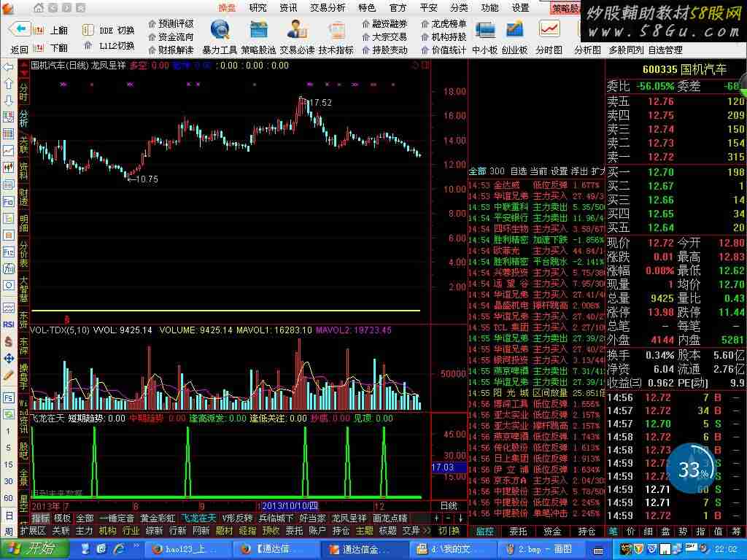Screen dimensions: 747x560
Task: Click blue four-way move arrows icon
Action: tap(8, 358)
